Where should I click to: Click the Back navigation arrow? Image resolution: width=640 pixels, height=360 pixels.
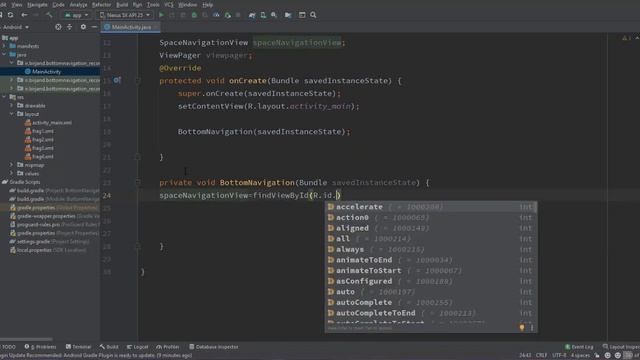coord(24,15)
